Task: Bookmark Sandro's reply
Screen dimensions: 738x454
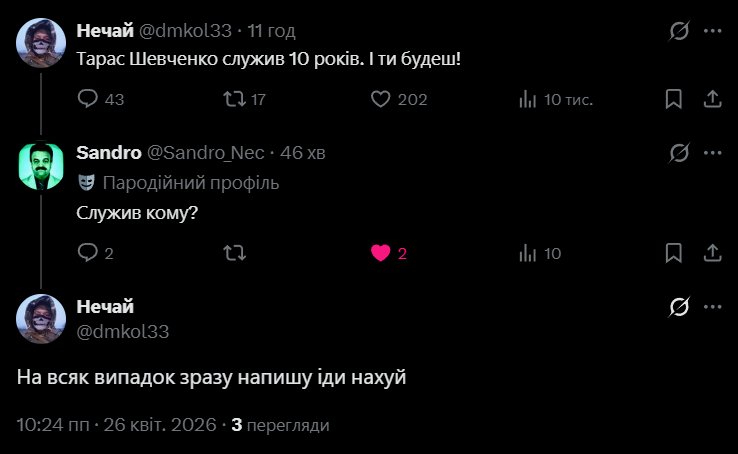Action: pyautogui.click(x=674, y=253)
